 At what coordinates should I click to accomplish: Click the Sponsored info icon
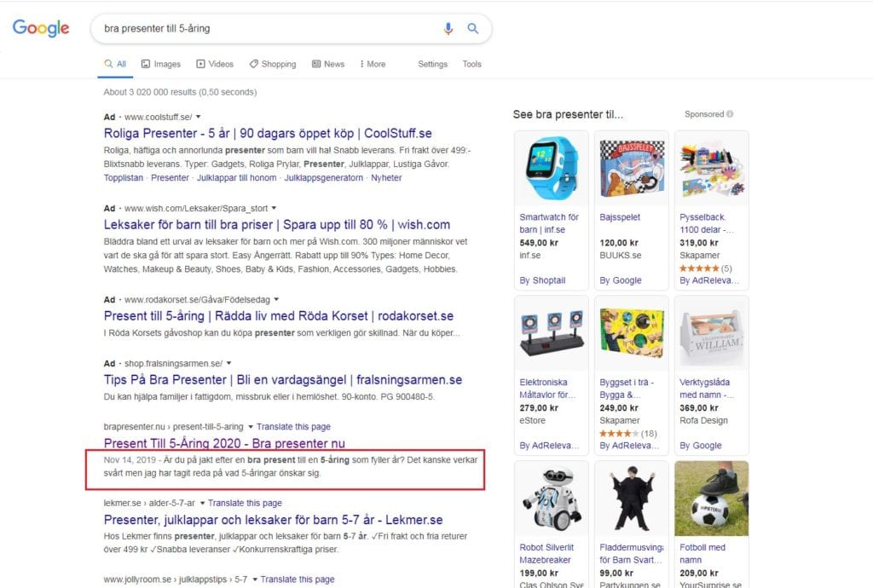(x=730, y=114)
